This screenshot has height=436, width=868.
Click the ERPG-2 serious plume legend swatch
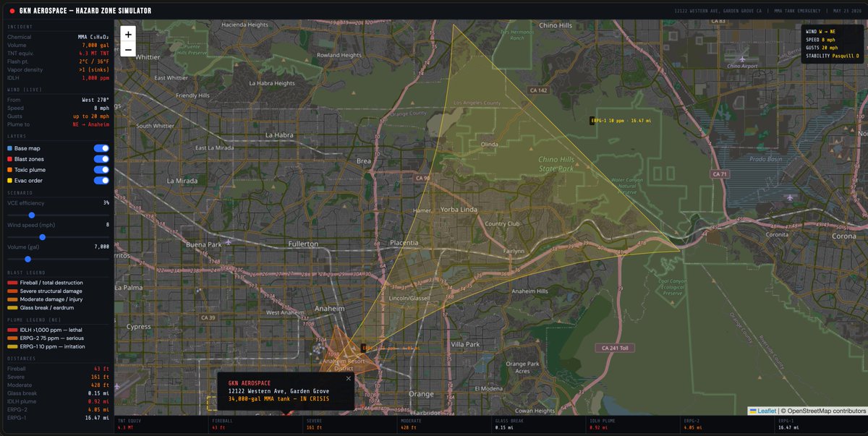pos(12,338)
